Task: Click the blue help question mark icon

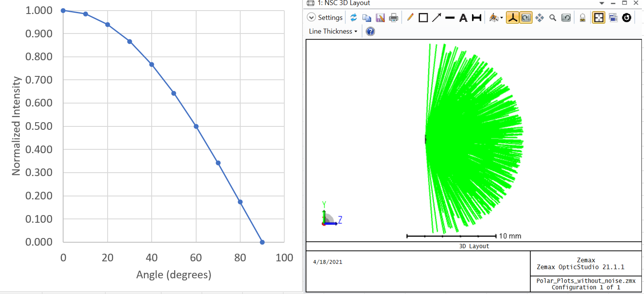Action: 370,31
